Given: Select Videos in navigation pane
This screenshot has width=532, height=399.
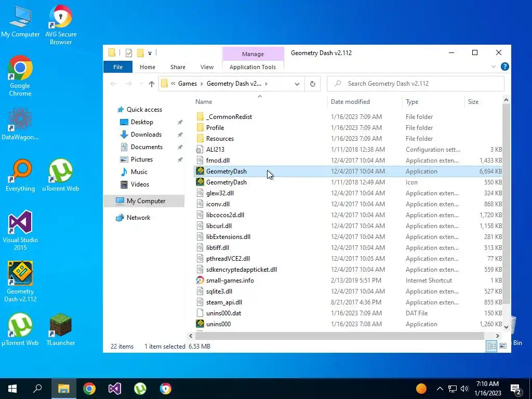Looking at the screenshot, I should point(140,184).
